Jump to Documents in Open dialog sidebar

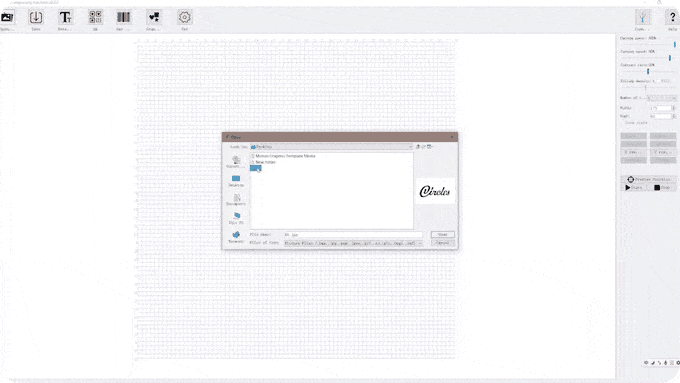pos(236,200)
